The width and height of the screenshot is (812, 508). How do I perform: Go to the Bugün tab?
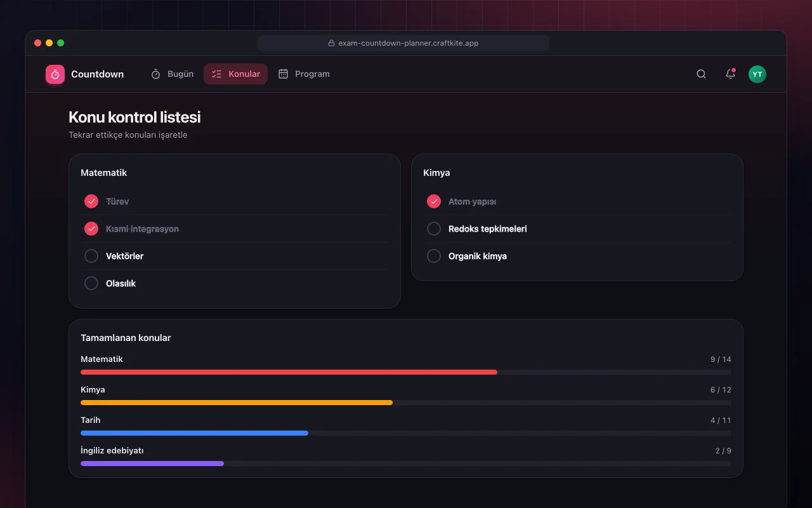click(x=173, y=74)
